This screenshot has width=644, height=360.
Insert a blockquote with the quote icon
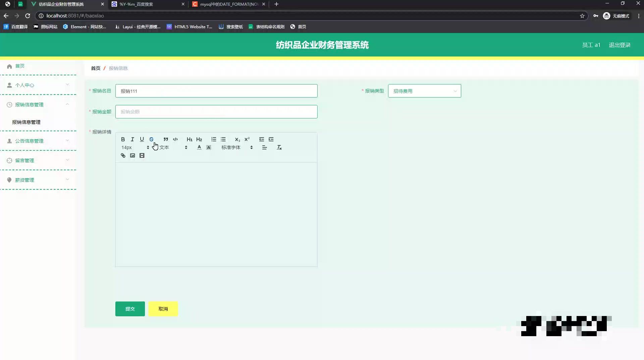click(166, 139)
